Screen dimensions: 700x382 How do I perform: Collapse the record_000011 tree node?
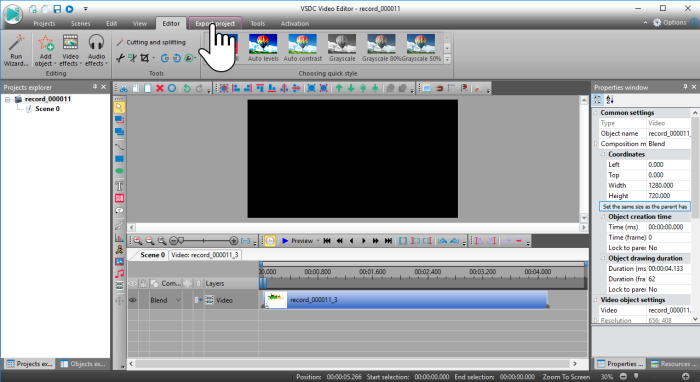coord(8,99)
